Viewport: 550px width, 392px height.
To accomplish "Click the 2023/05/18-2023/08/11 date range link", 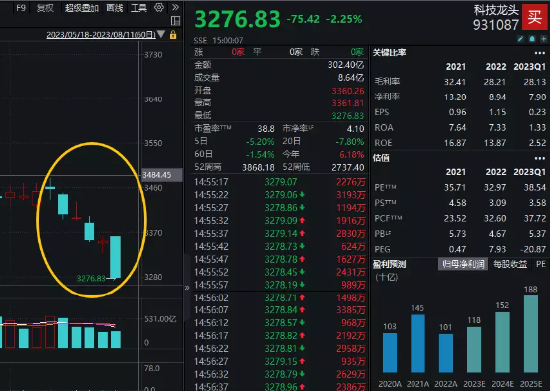I will click(101, 35).
